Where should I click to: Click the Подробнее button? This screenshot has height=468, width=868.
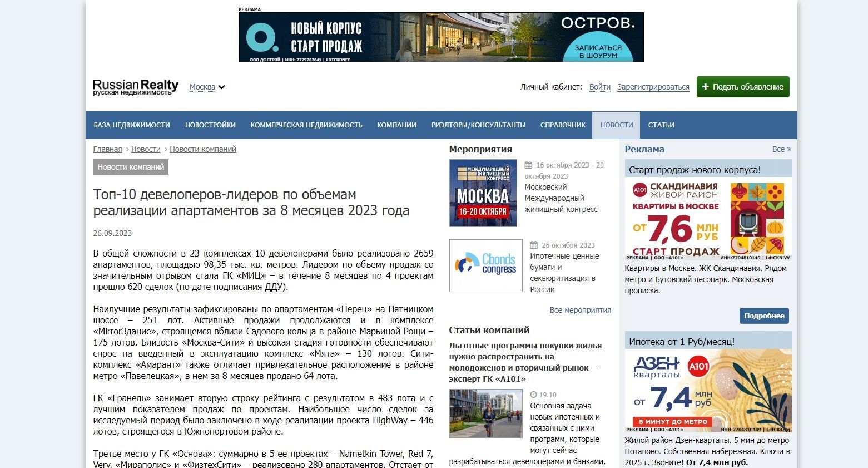(x=764, y=316)
